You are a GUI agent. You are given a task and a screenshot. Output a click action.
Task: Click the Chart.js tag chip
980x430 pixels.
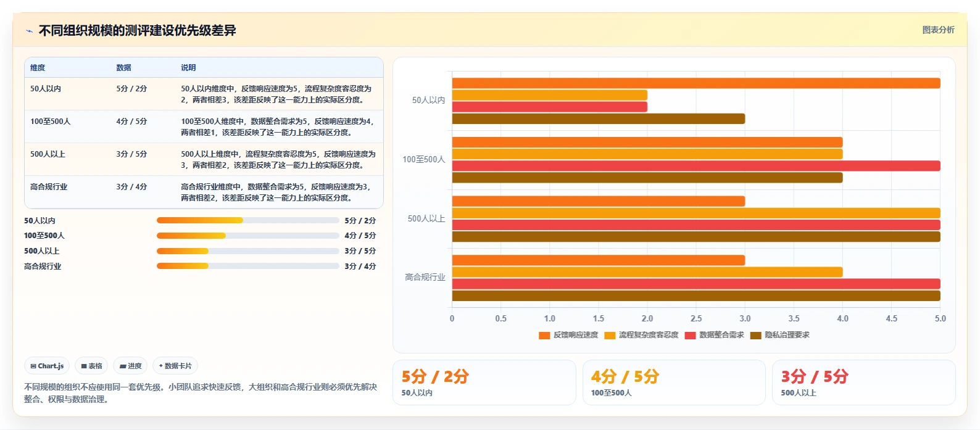pos(47,366)
